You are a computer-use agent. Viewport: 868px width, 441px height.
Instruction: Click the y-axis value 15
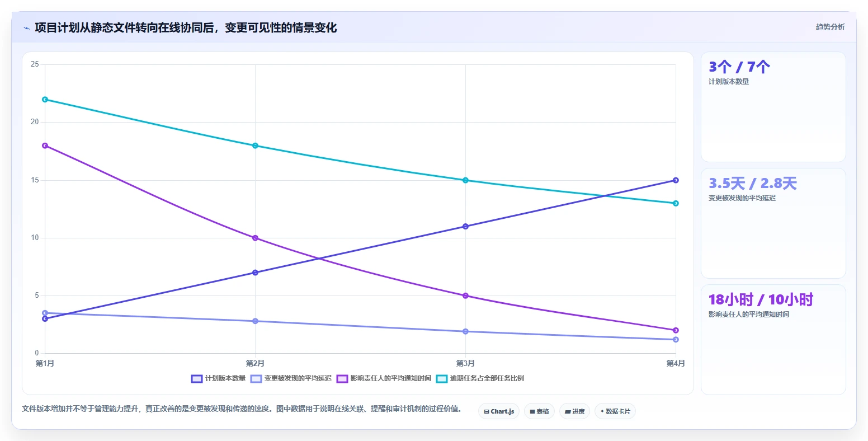click(35, 180)
